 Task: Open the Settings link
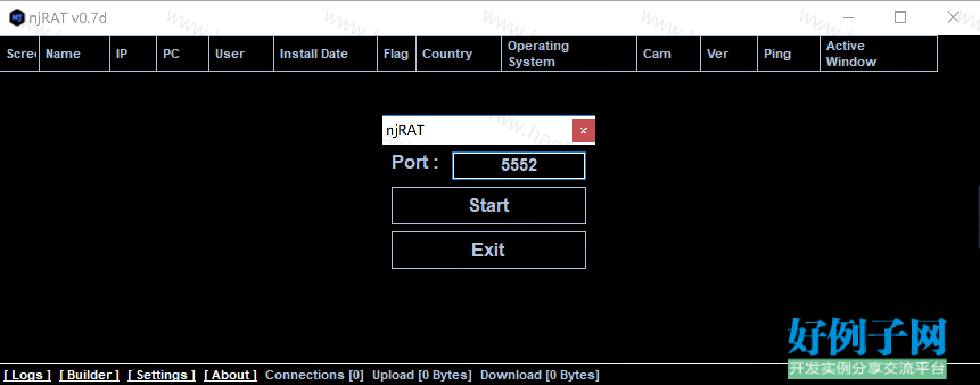tap(162, 375)
